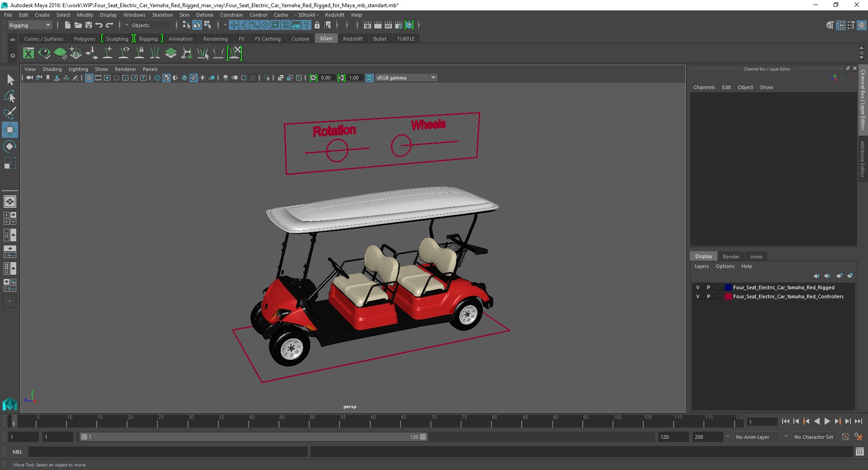Switch to the Scale tool
Image resolution: width=868 pixels, height=470 pixels.
[10, 163]
